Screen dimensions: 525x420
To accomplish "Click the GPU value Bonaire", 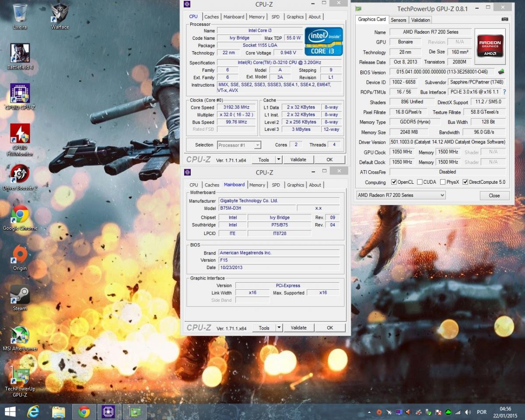I will coord(406,42).
